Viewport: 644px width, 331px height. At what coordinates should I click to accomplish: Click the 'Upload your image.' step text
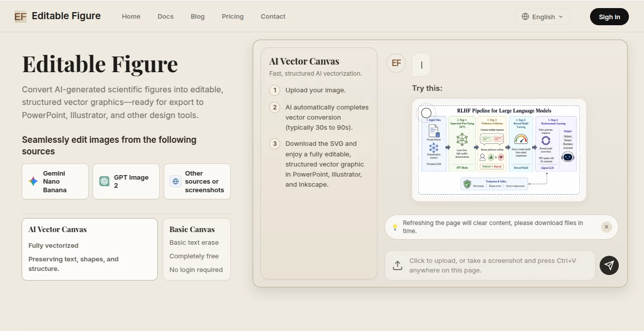(315, 90)
